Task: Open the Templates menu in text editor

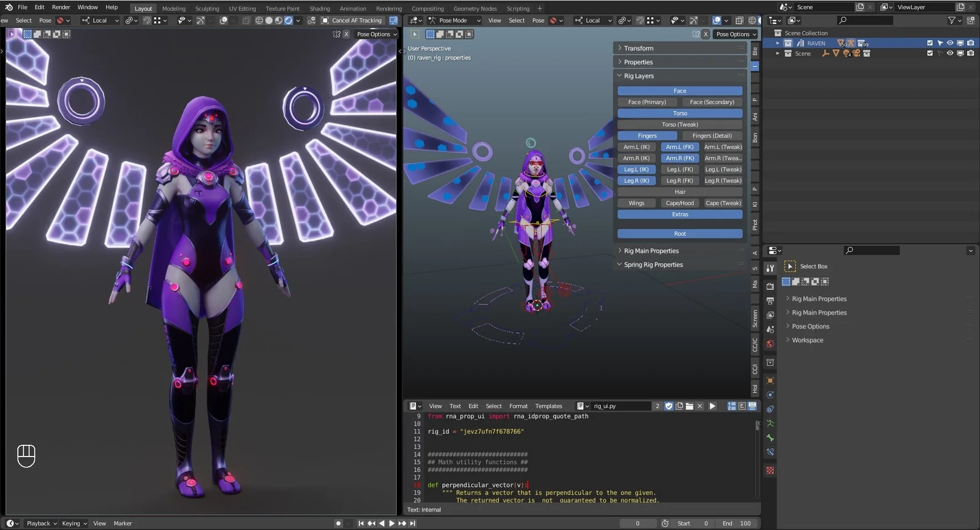Action: 548,406
